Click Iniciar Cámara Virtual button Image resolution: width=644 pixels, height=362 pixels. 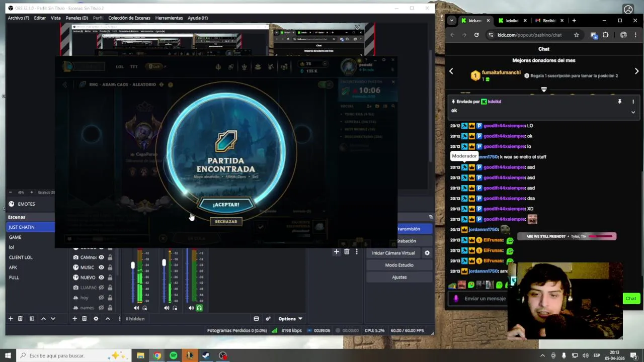[x=393, y=253]
